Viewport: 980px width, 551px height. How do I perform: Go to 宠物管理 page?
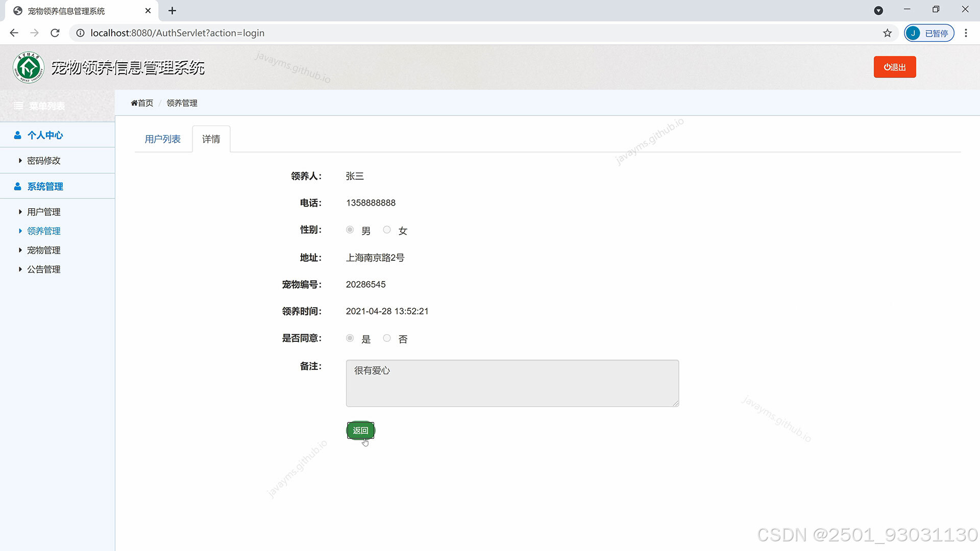coord(43,250)
